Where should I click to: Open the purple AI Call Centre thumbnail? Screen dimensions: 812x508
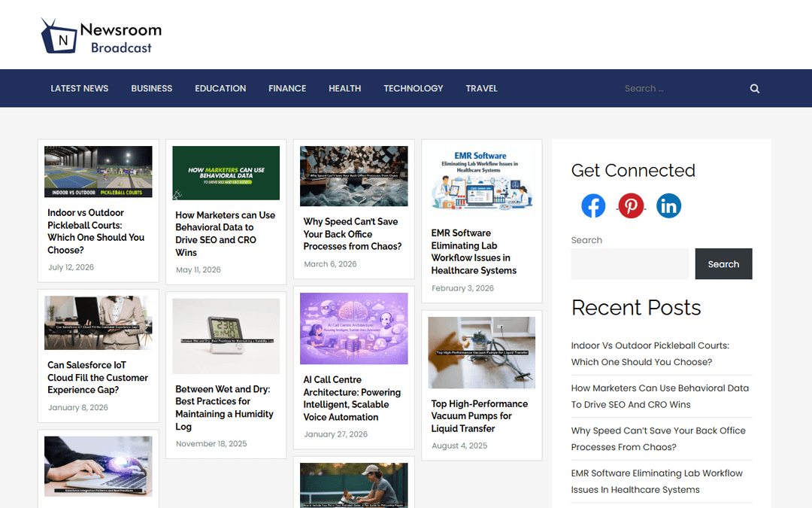point(353,329)
